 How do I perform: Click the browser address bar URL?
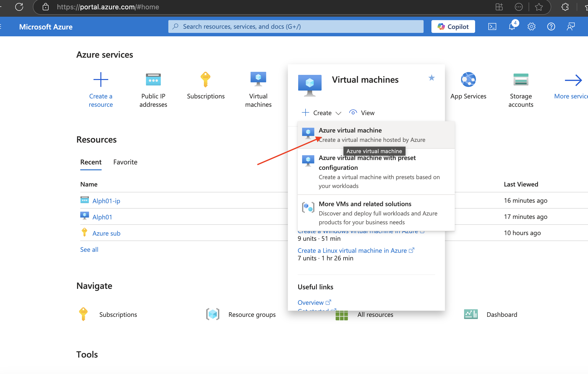click(108, 7)
